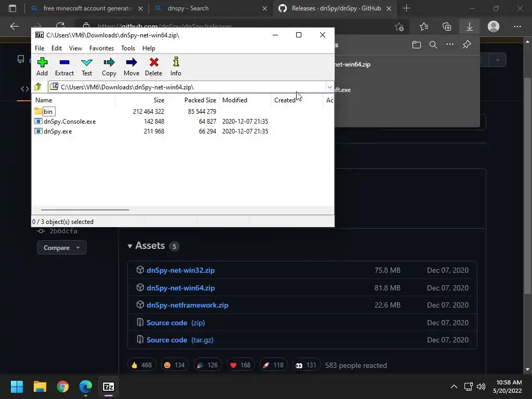The width and height of the screenshot is (532, 399).
Task: Open the Windows Start menu
Action: click(x=17, y=387)
